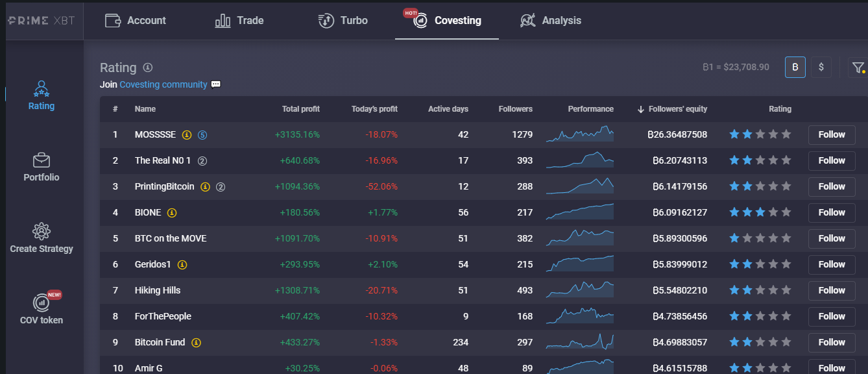Open the COV token icon in sidebar
This screenshot has width=868, height=374.
click(x=42, y=302)
